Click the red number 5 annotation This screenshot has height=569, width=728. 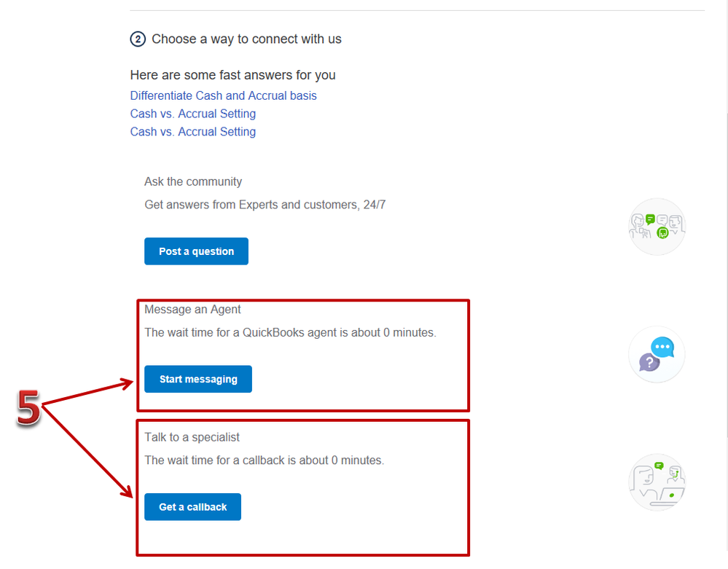coord(28,407)
